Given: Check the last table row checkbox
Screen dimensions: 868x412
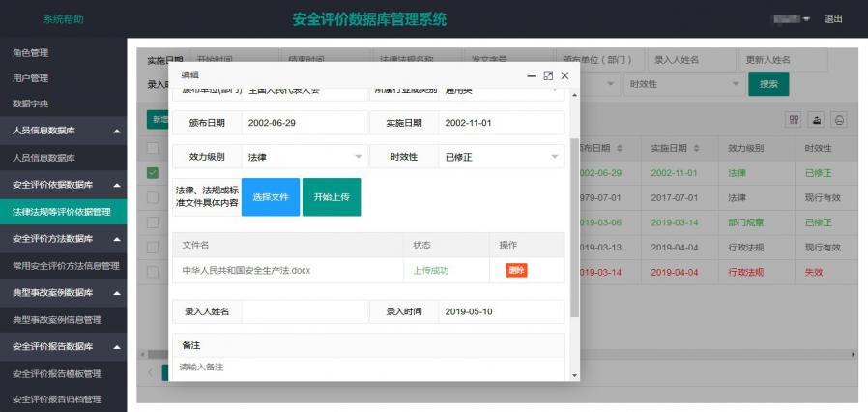Looking at the screenshot, I should pyautogui.click(x=153, y=272).
